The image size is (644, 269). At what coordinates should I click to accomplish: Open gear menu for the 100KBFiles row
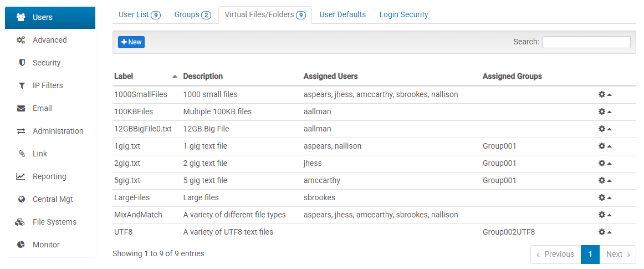[x=605, y=112]
